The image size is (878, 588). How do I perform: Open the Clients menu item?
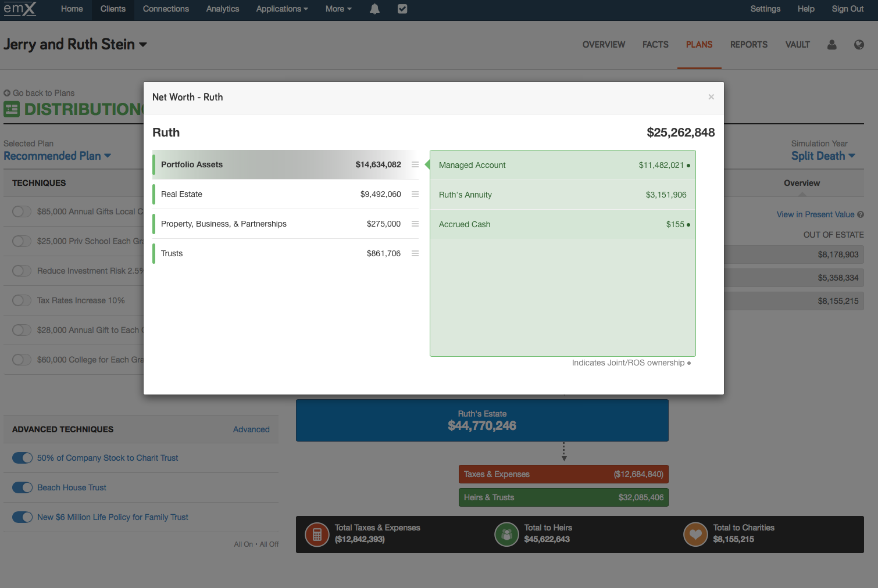(113, 9)
